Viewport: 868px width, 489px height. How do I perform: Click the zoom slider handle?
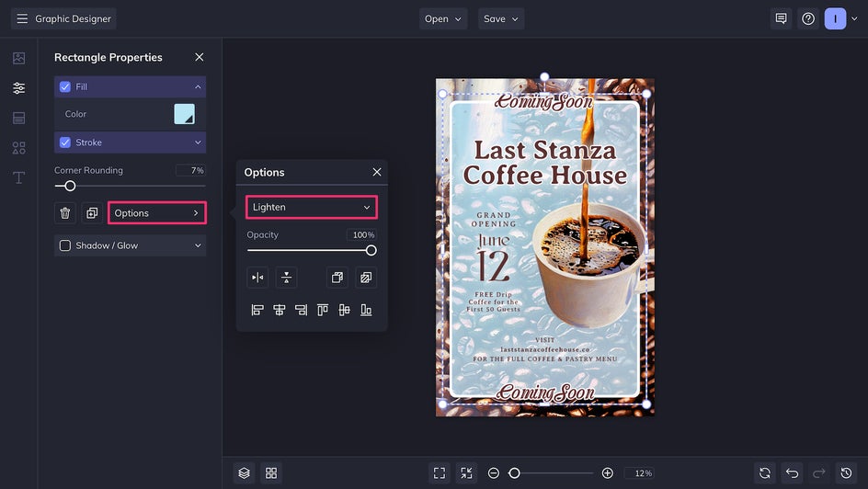click(x=514, y=473)
